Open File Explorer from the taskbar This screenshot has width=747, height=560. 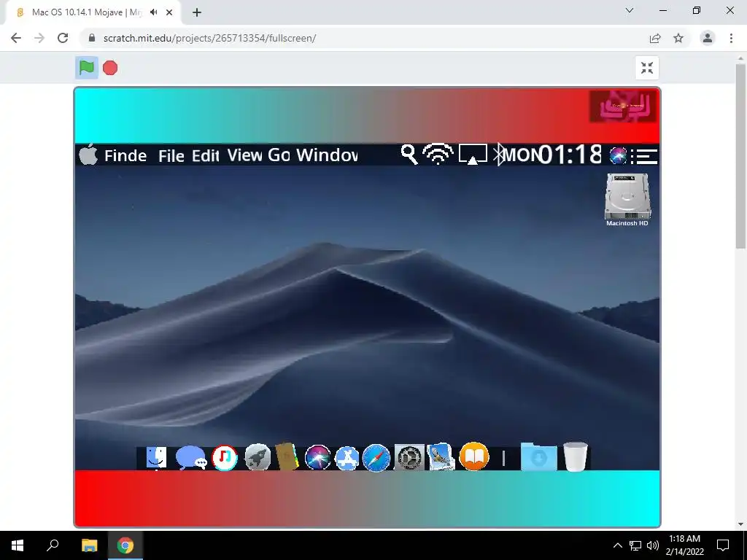click(89, 545)
